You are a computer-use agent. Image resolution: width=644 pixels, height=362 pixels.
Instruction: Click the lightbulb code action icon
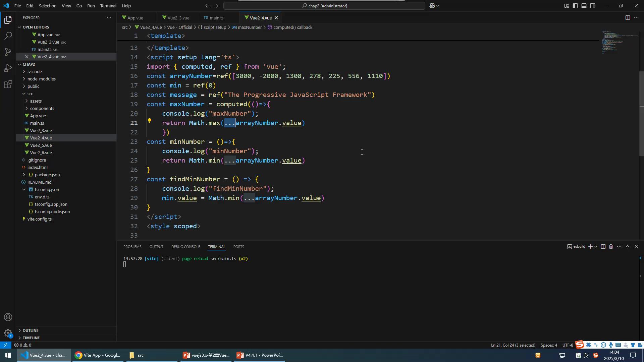150,121
